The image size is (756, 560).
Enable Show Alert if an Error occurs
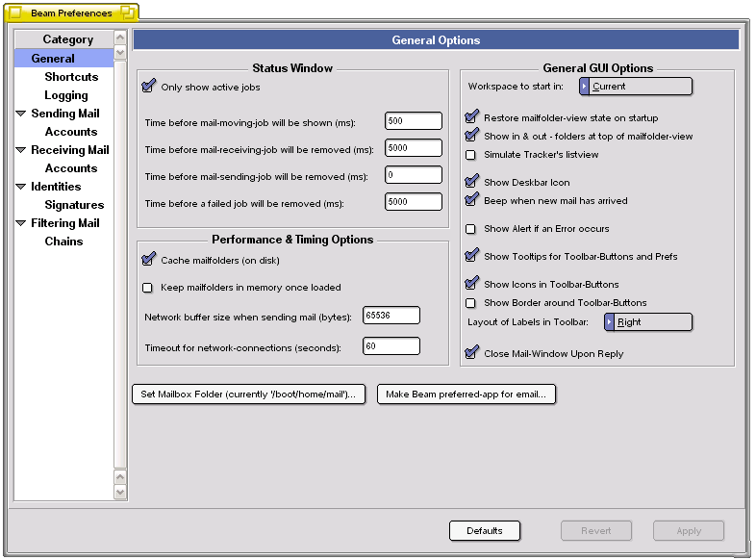(470, 229)
